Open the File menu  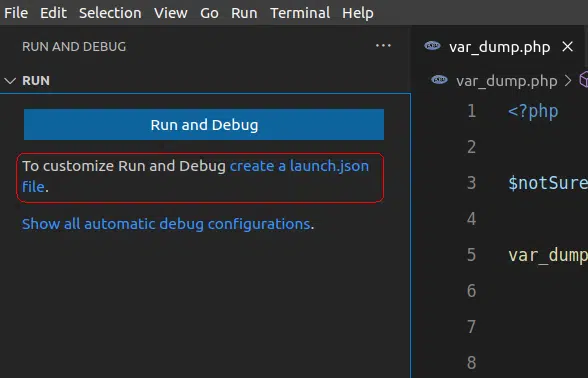(x=16, y=13)
